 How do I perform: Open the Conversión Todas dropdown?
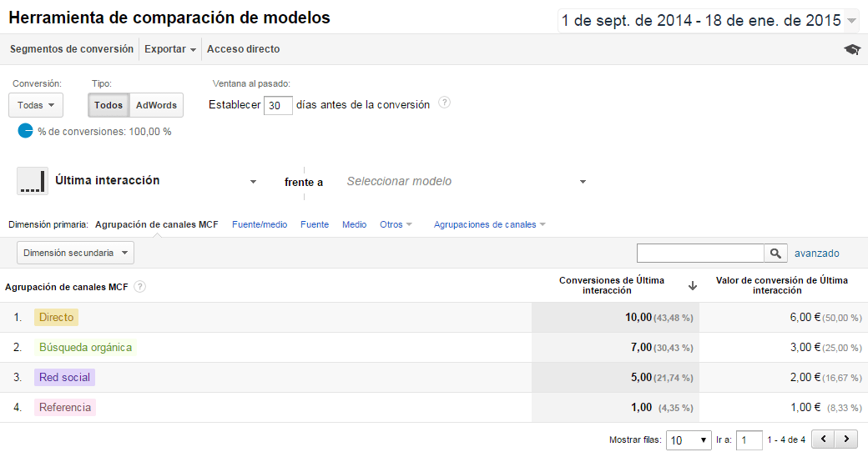coord(35,105)
